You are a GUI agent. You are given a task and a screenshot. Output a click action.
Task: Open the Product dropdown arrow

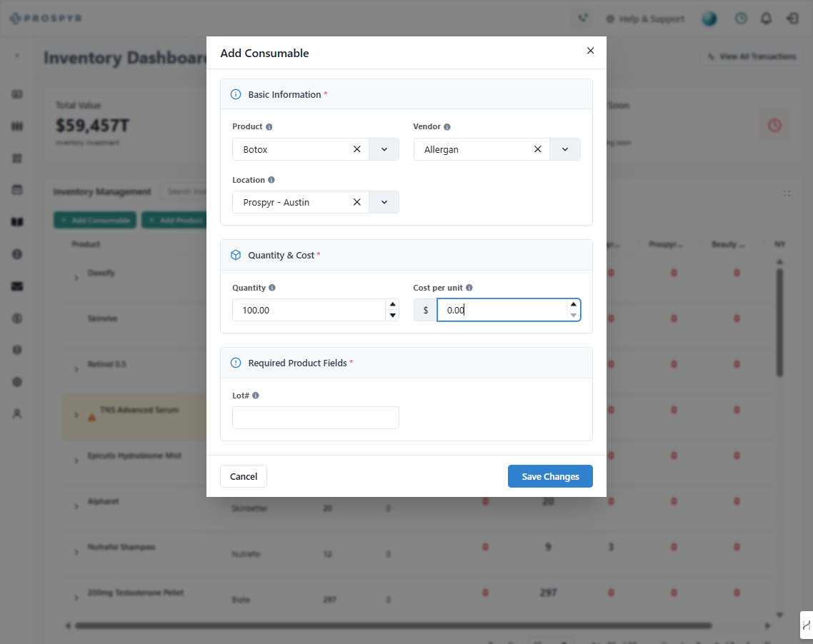pyautogui.click(x=384, y=149)
